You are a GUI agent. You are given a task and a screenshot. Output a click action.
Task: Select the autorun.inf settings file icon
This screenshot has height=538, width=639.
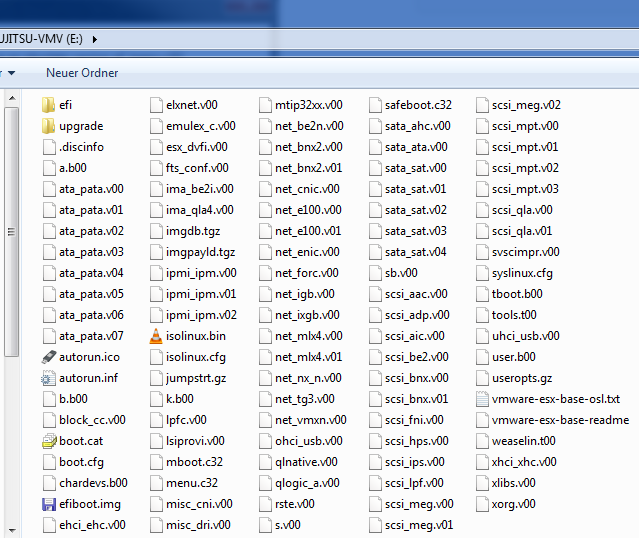[48, 378]
